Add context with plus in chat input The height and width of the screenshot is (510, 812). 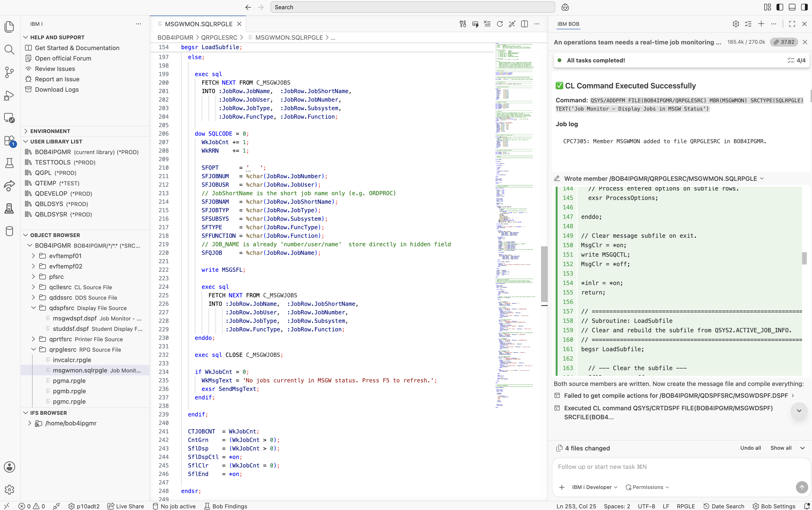pyautogui.click(x=562, y=487)
